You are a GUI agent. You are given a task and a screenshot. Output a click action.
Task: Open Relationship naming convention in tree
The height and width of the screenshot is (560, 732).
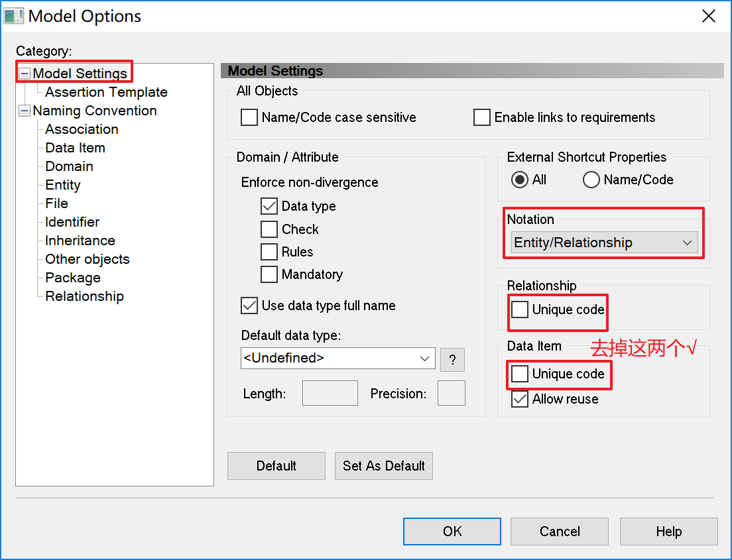click(x=84, y=296)
